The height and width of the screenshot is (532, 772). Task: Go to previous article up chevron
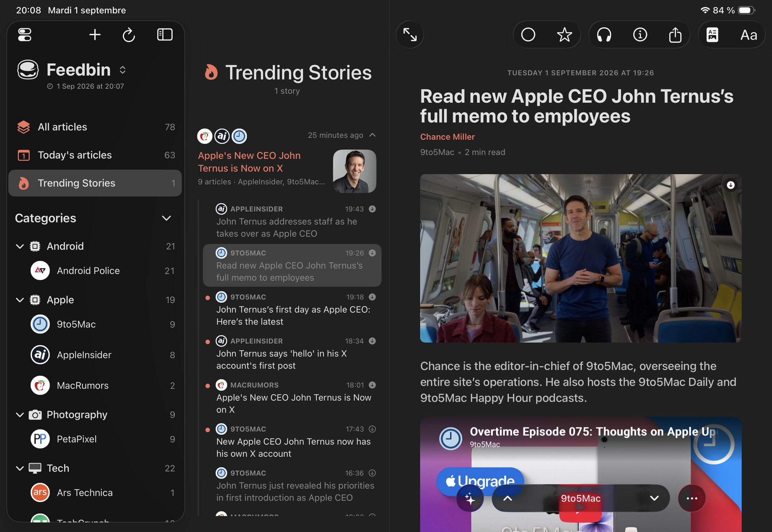point(508,498)
